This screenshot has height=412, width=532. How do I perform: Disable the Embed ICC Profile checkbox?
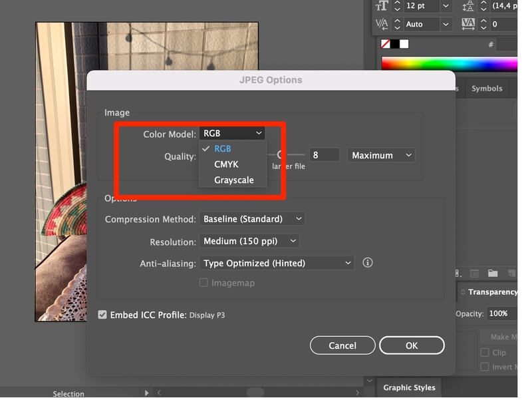102,314
